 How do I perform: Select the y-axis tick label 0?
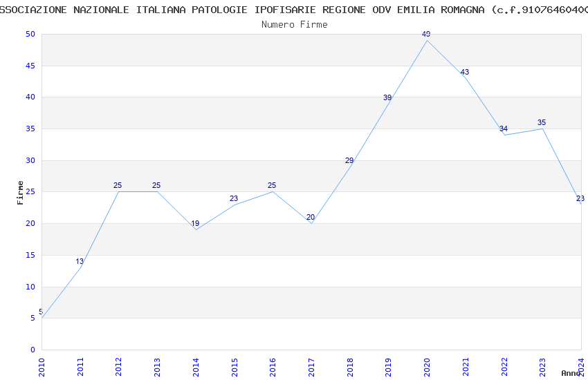[33, 350]
